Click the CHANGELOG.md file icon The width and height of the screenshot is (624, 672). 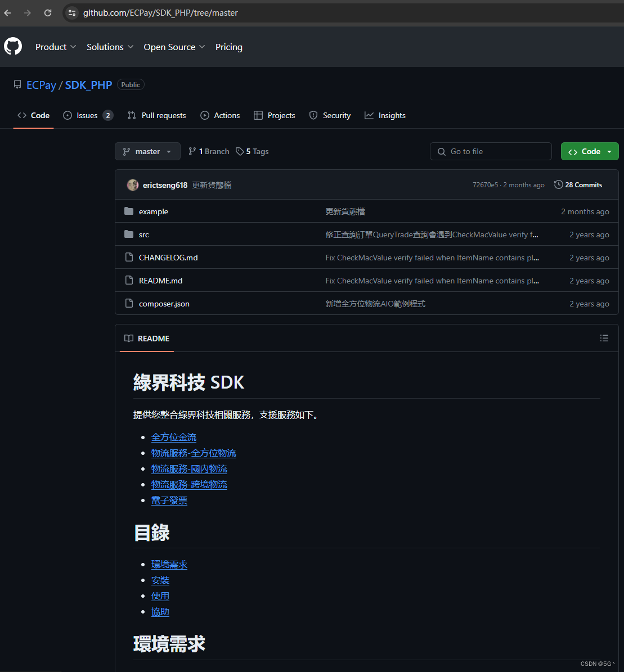(129, 257)
